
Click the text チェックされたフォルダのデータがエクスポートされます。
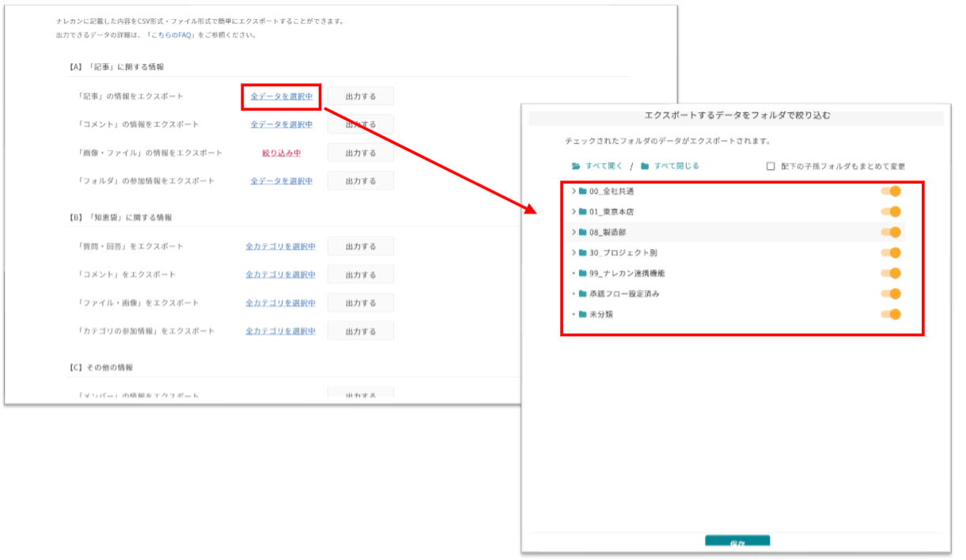668,141
